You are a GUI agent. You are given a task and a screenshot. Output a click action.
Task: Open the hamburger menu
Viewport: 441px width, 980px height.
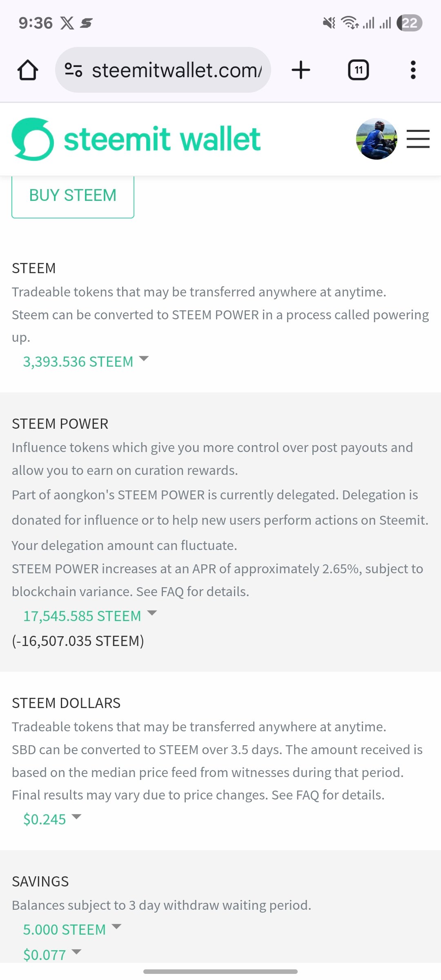point(418,139)
